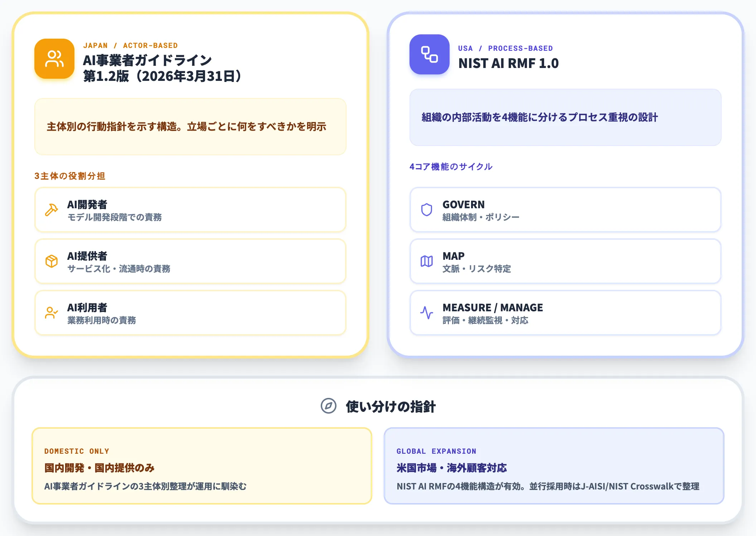Click the MAP heading text
The width and height of the screenshot is (756, 536).
click(x=454, y=256)
